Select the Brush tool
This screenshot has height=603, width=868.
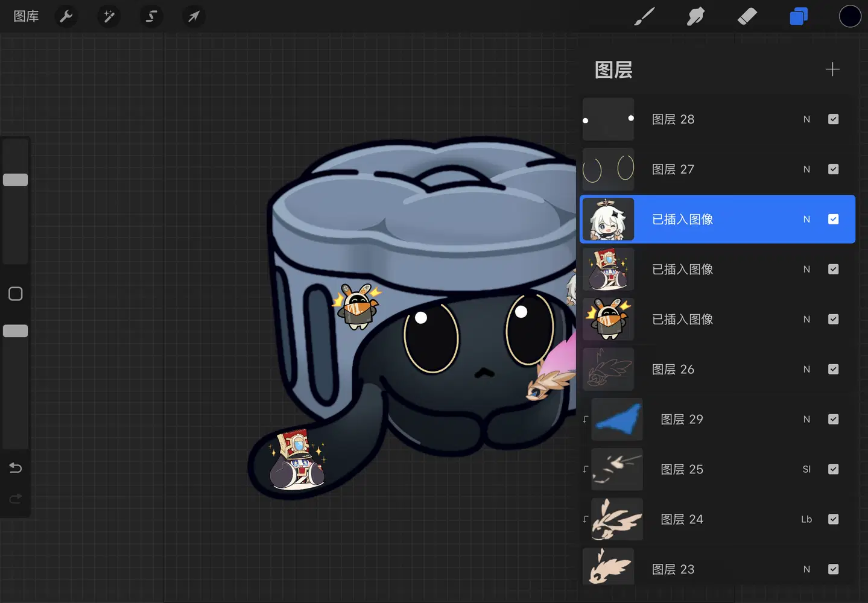644,16
